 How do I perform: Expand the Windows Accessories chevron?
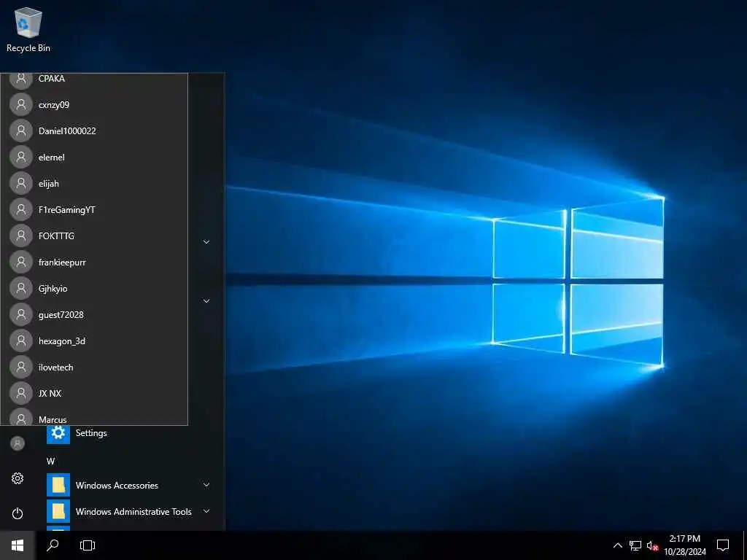pyautogui.click(x=206, y=485)
